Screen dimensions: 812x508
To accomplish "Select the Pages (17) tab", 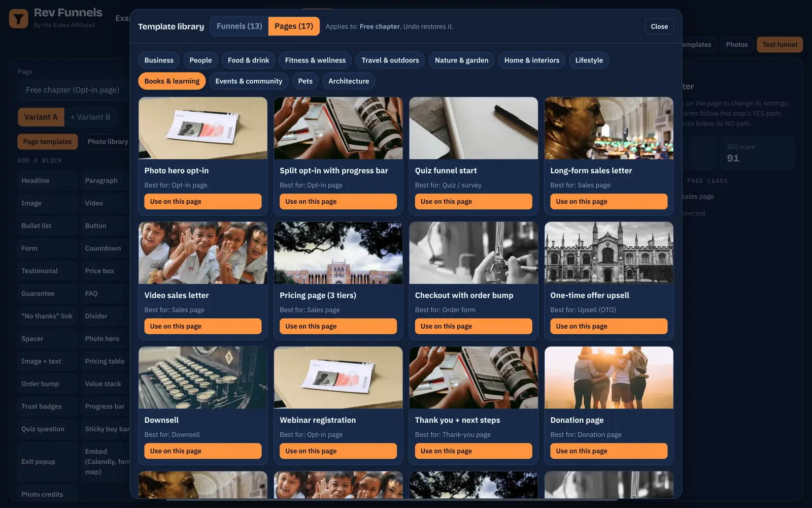I will coord(294,26).
